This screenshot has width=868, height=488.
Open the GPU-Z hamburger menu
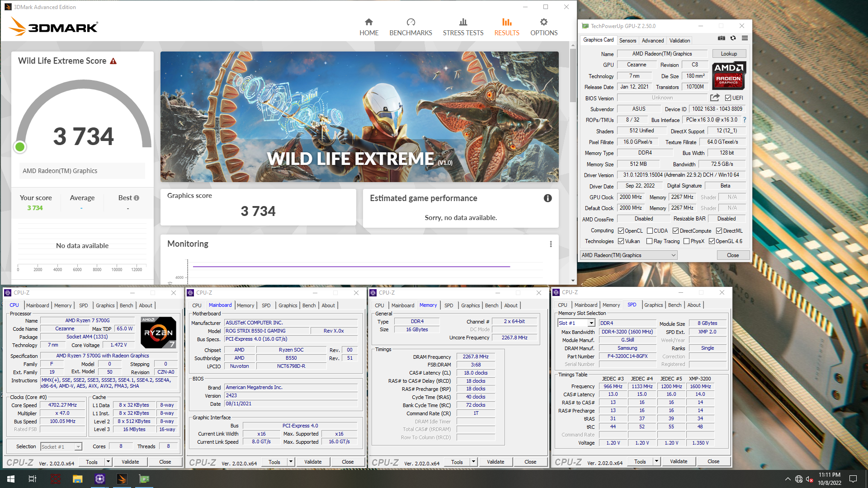pyautogui.click(x=745, y=38)
